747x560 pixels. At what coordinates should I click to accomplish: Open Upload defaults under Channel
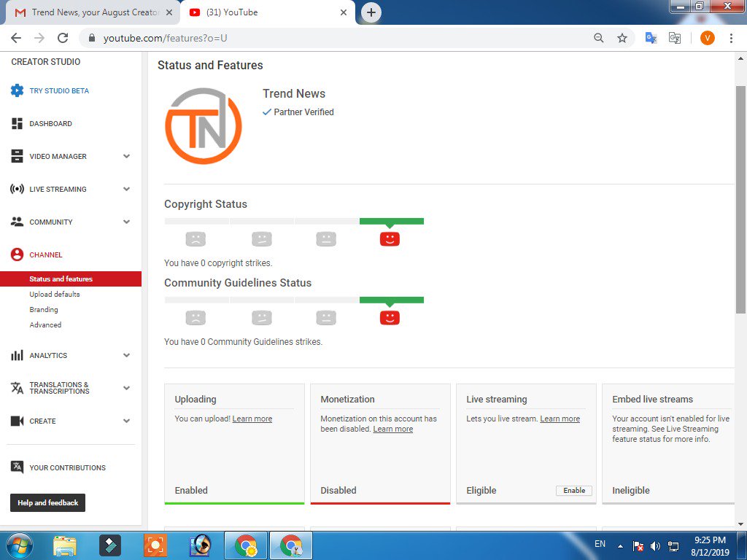point(55,295)
